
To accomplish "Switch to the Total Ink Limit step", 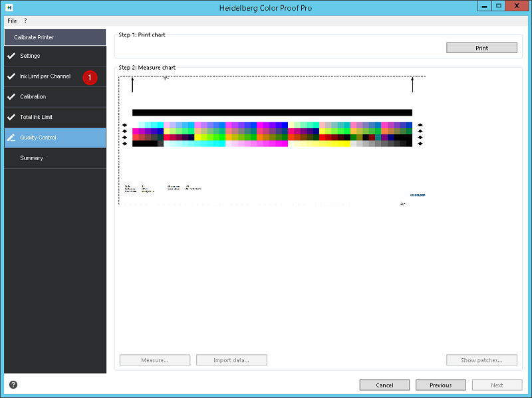I will point(55,118).
